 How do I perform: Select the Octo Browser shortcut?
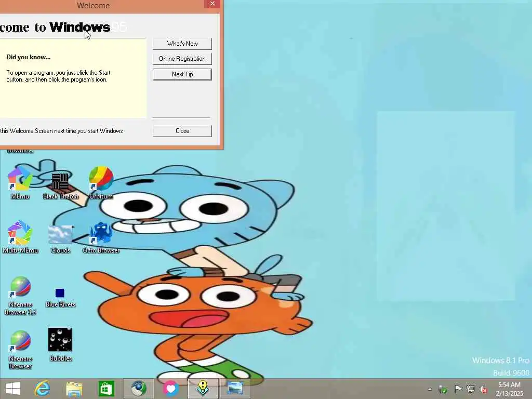point(101,237)
